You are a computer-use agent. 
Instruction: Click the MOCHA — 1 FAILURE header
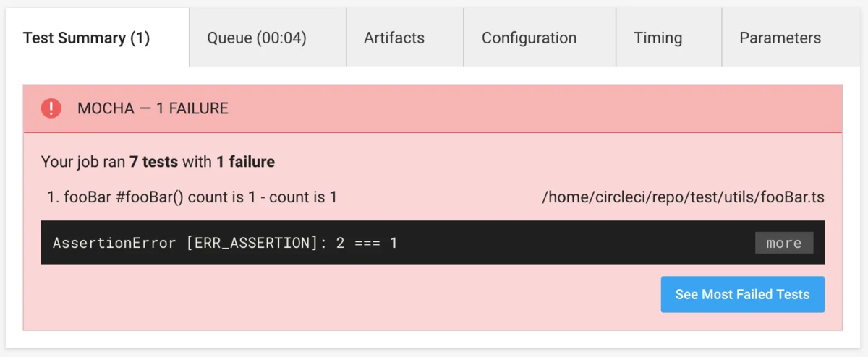(153, 108)
